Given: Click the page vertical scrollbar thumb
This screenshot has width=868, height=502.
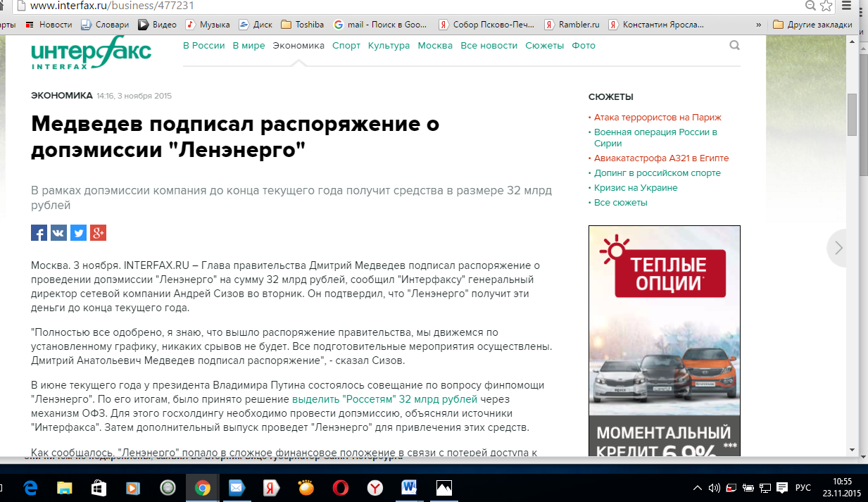Looking at the screenshot, I should coord(851,114).
